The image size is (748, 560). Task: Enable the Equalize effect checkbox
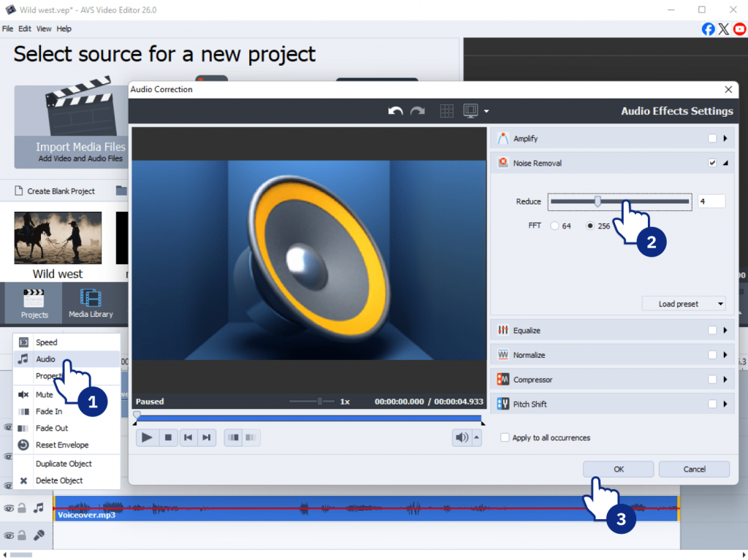point(712,330)
